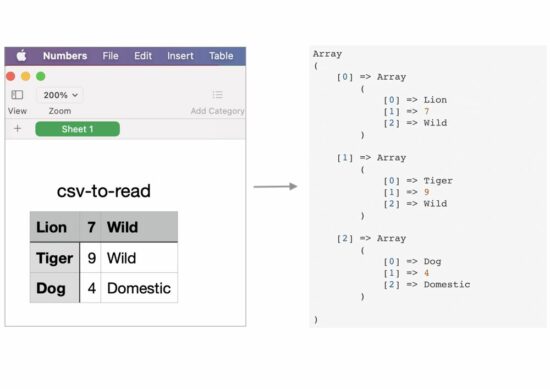This screenshot has height=389, width=550.
Task: Open the File menu
Action: pos(110,56)
